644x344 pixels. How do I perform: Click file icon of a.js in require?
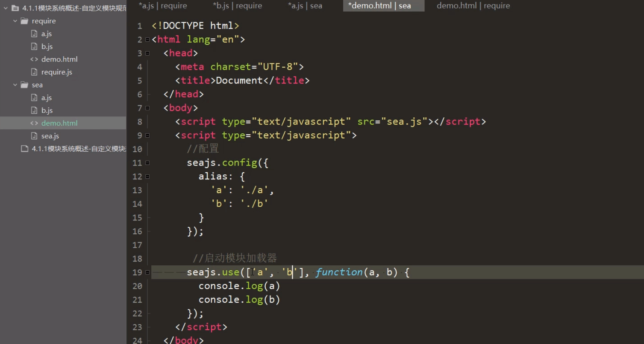tap(34, 34)
